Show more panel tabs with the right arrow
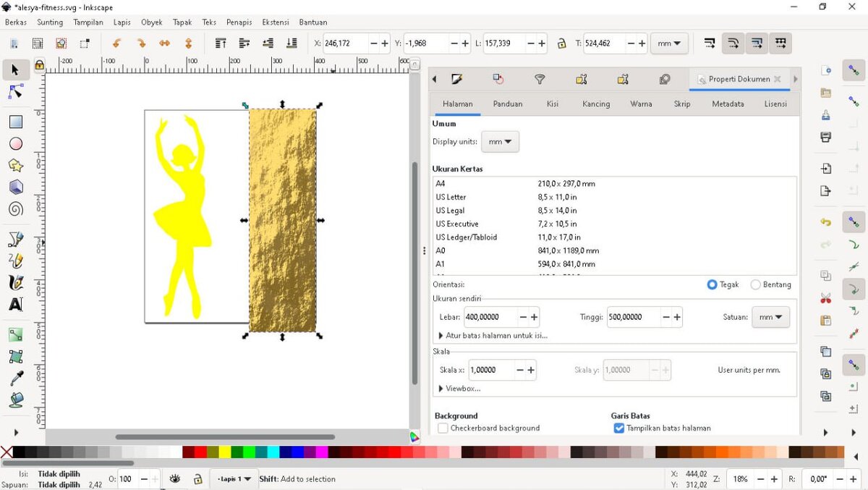 click(795, 79)
